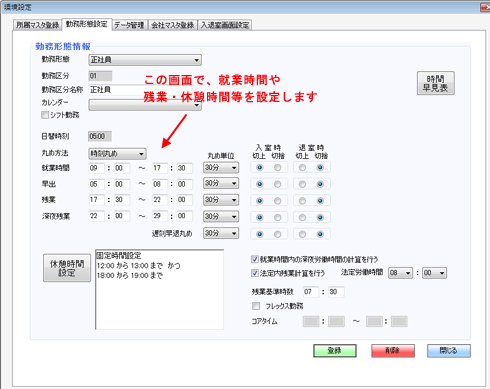The image size is (490, 389).
Task: Expand the カレンダー dropdown
Action: click(x=145, y=105)
